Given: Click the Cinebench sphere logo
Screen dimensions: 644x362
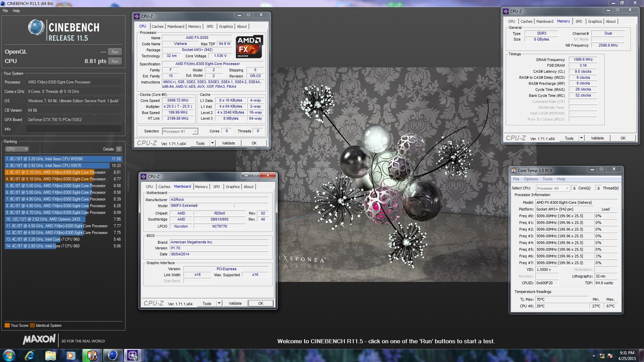Looking at the screenshot, I should (36, 27).
